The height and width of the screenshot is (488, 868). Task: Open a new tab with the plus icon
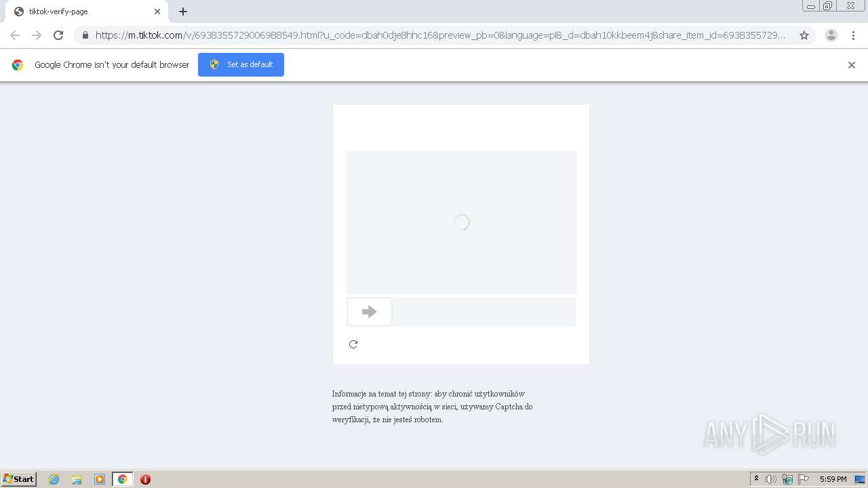(183, 12)
